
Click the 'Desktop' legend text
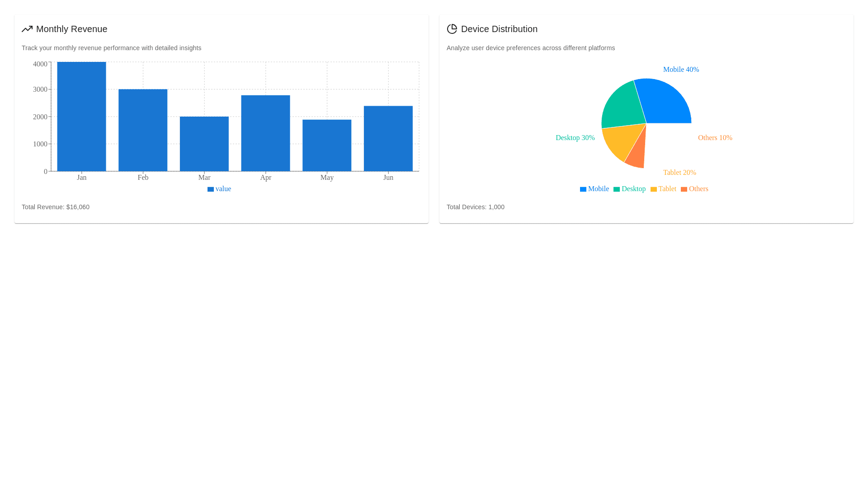click(633, 189)
